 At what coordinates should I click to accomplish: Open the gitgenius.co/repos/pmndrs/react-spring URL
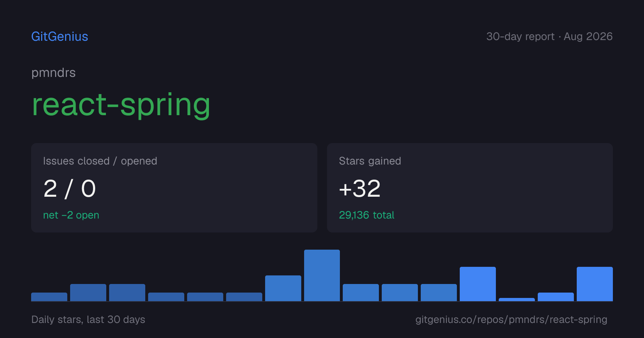click(511, 319)
